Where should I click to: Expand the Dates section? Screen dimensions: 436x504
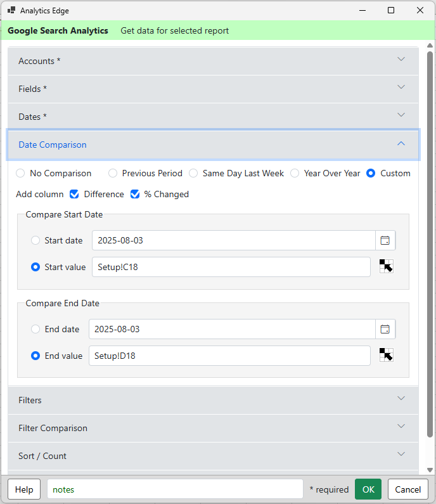[x=214, y=117]
